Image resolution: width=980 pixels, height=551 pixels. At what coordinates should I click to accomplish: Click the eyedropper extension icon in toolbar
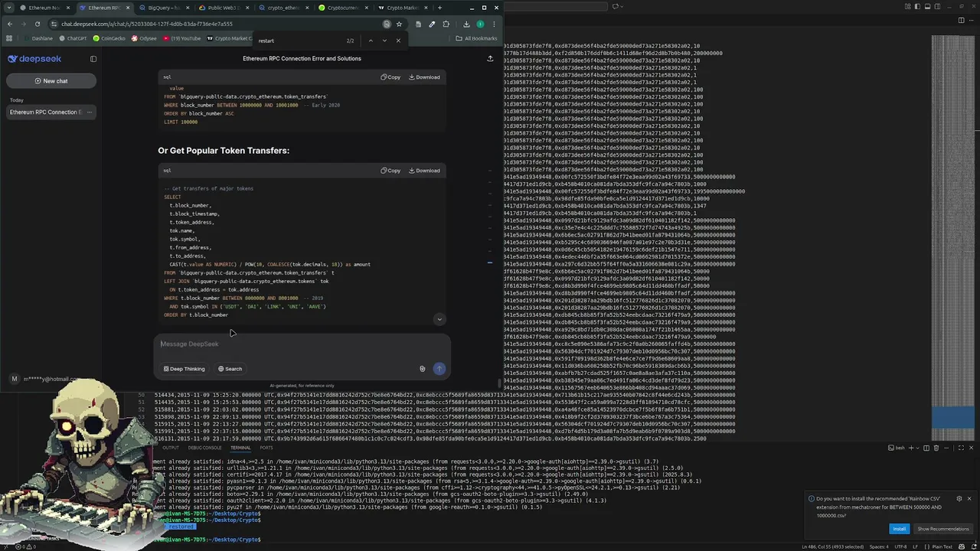pos(432,24)
